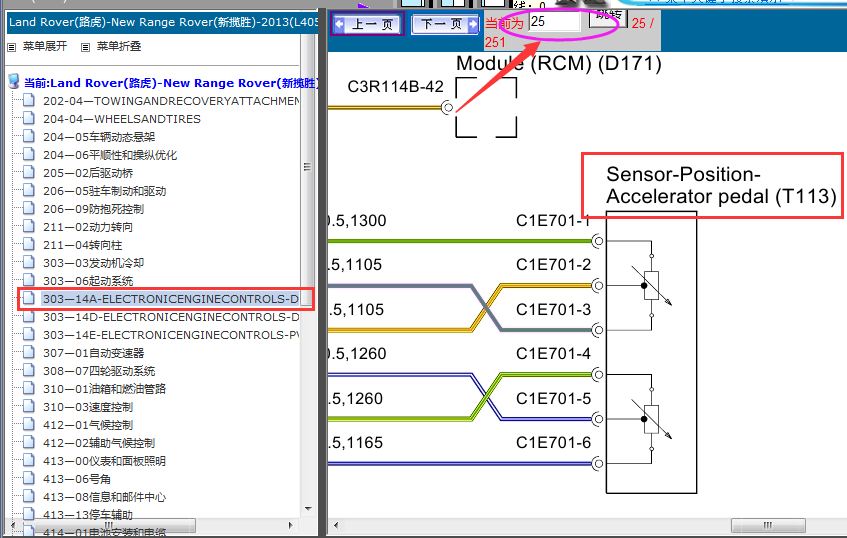
Task: Open 303—06起动系统 item
Action: click(88, 281)
